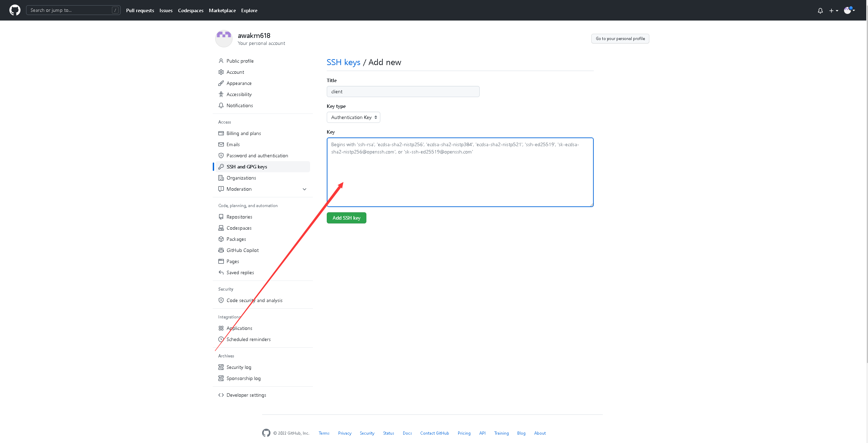Open Marketplace in top navigation

[x=222, y=10]
